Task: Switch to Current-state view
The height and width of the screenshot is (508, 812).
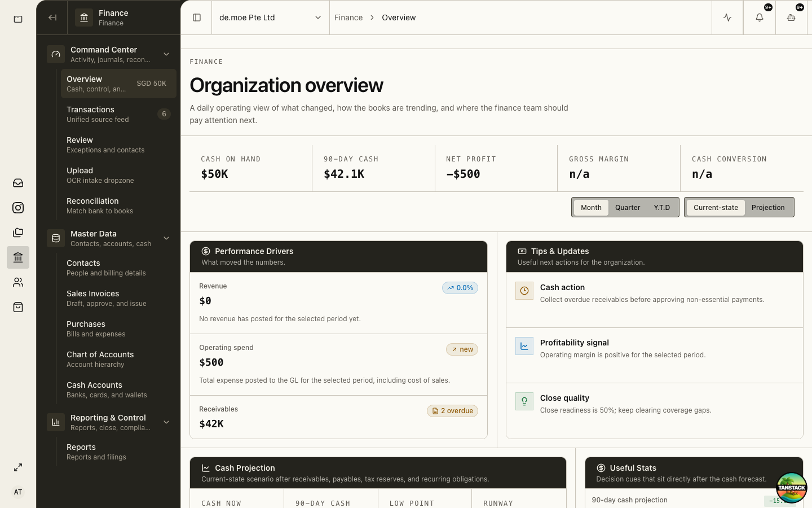Action: [716, 207]
